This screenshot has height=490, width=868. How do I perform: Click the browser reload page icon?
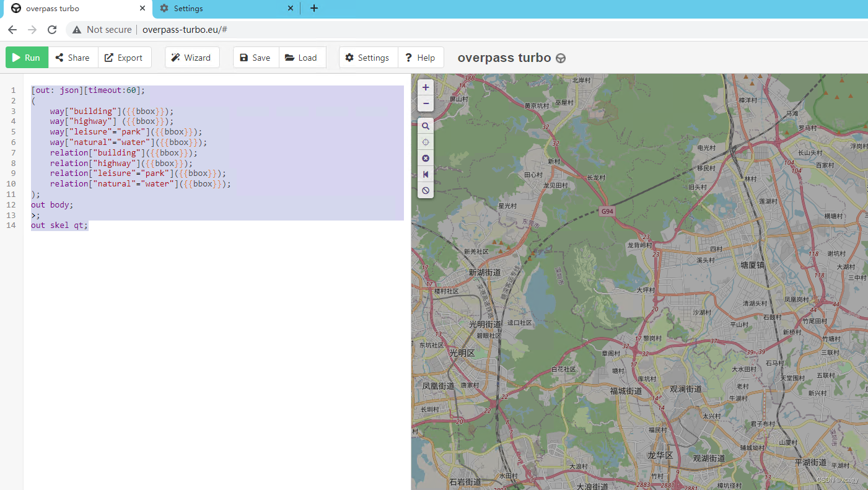pyautogui.click(x=52, y=29)
